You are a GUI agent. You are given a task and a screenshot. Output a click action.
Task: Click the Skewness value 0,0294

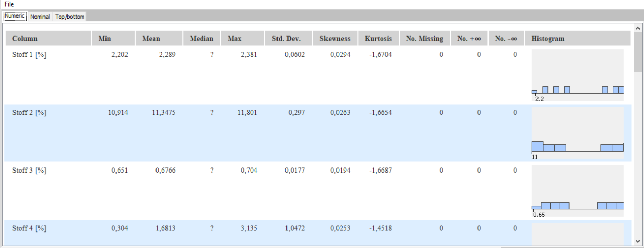pyautogui.click(x=340, y=54)
